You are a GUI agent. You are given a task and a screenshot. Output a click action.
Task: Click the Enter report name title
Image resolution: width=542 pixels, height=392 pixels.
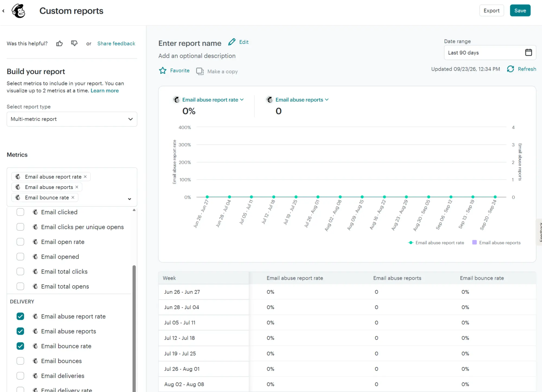point(190,43)
